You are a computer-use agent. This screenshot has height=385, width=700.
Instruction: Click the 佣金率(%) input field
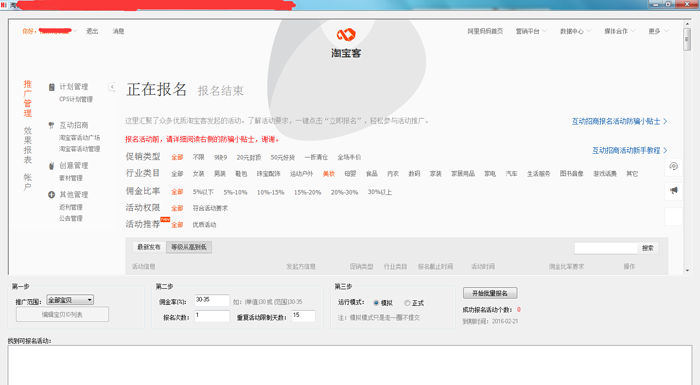coord(212,300)
